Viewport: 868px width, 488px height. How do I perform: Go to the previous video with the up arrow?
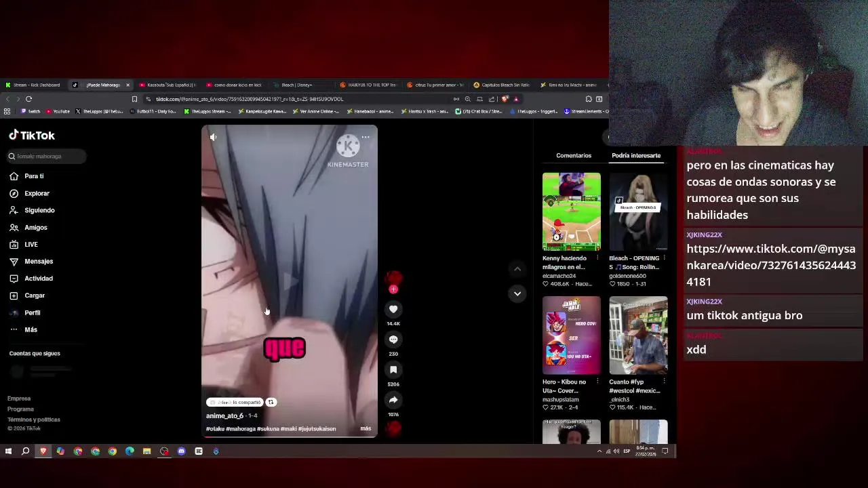tap(517, 269)
